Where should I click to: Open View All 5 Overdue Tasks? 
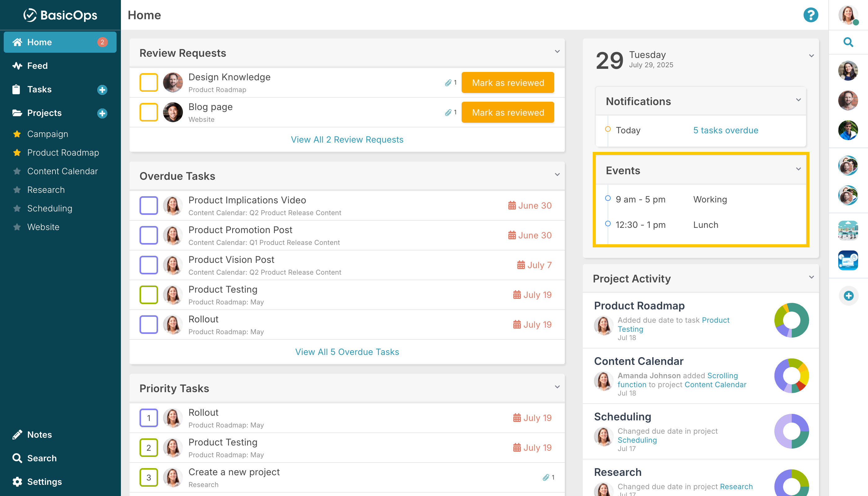click(347, 352)
